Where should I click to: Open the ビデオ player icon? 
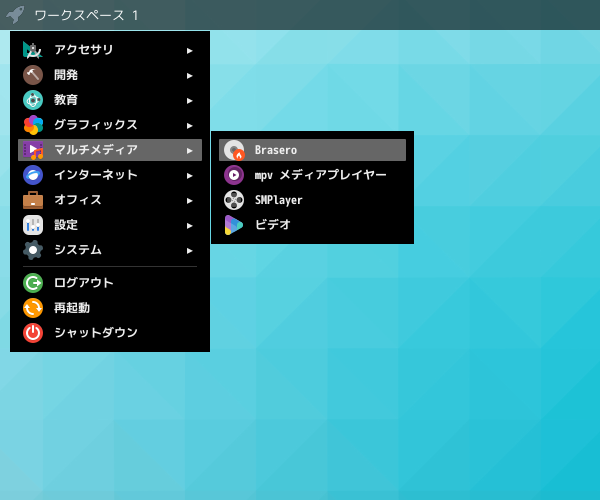tap(234, 225)
